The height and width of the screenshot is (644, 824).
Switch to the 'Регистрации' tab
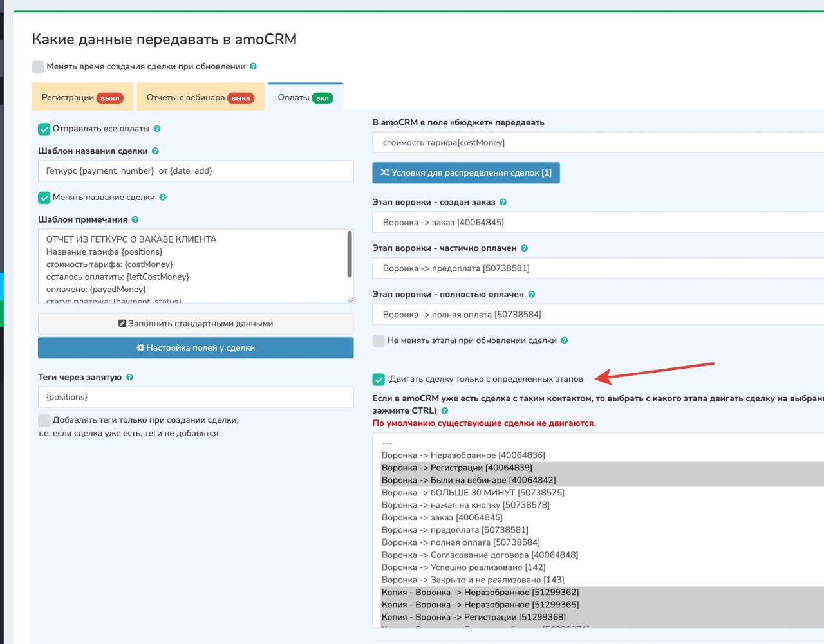(x=81, y=98)
